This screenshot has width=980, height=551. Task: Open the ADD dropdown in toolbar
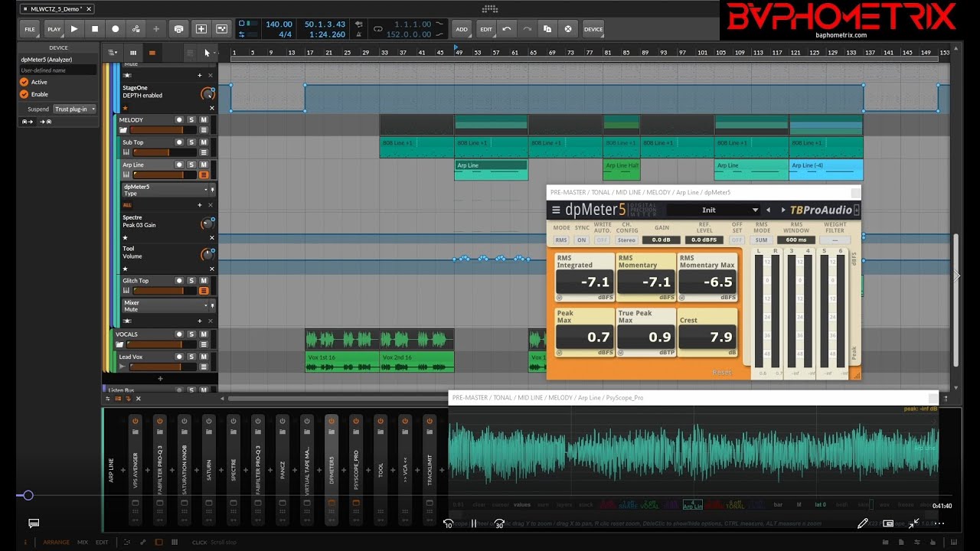click(462, 29)
